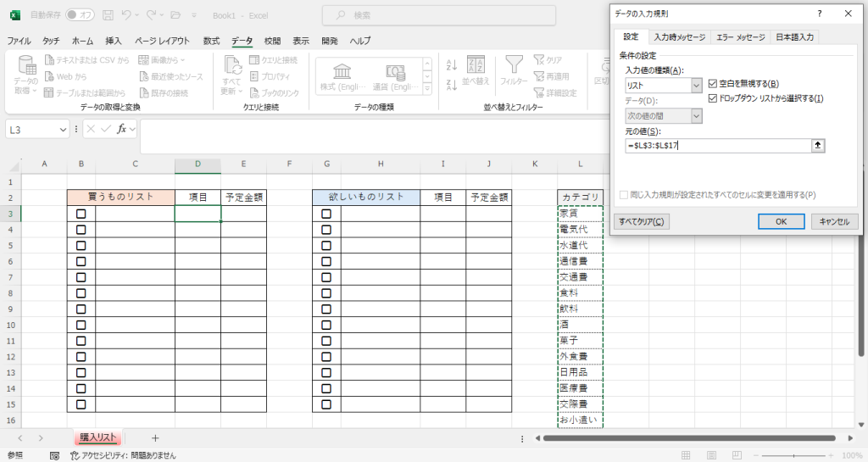
Task: Click the add new sheet plus icon
Action: (x=155, y=437)
